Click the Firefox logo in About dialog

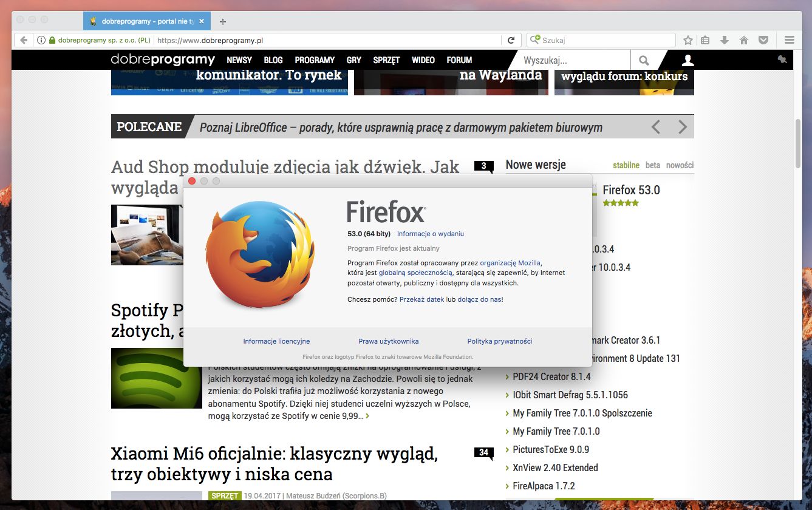pyautogui.click(x=261, y=255)
